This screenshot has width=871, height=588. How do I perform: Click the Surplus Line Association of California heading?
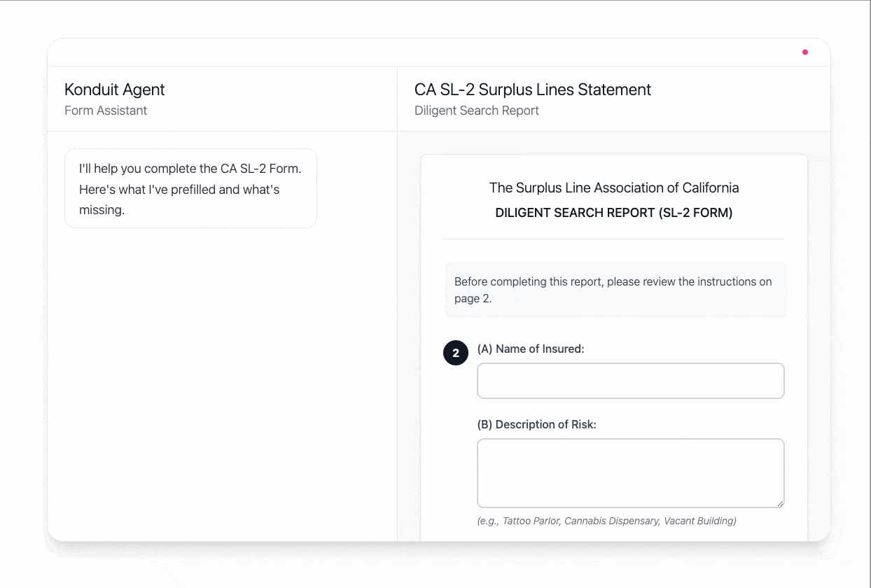pyautogui.click(x=614, y=188)
